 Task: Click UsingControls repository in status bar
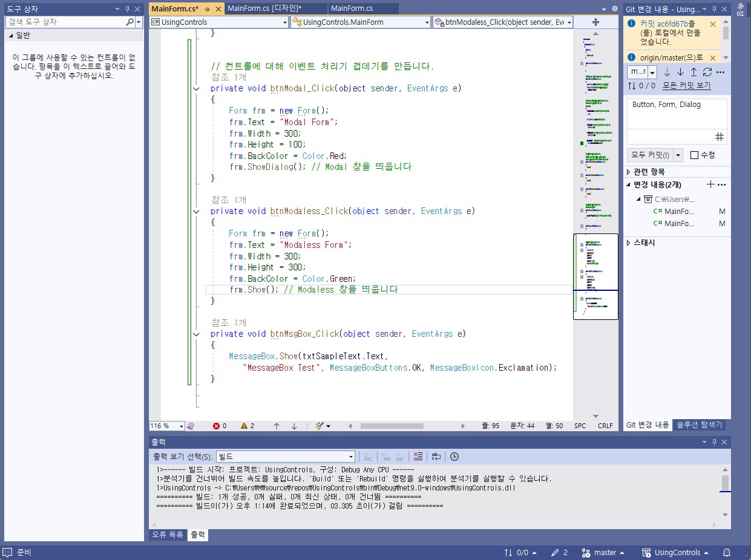(675, 553)
